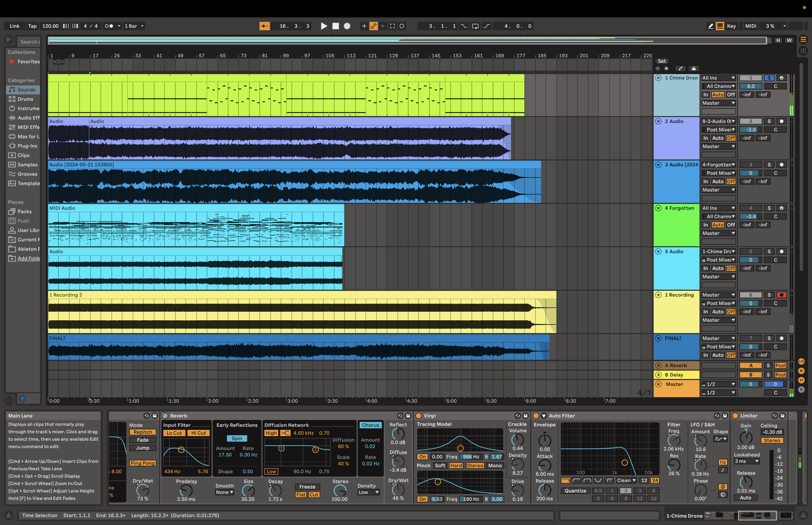Toggle Automation Arm icon
The height and width of the screenshot is (525, 812).
pos(373,26)
